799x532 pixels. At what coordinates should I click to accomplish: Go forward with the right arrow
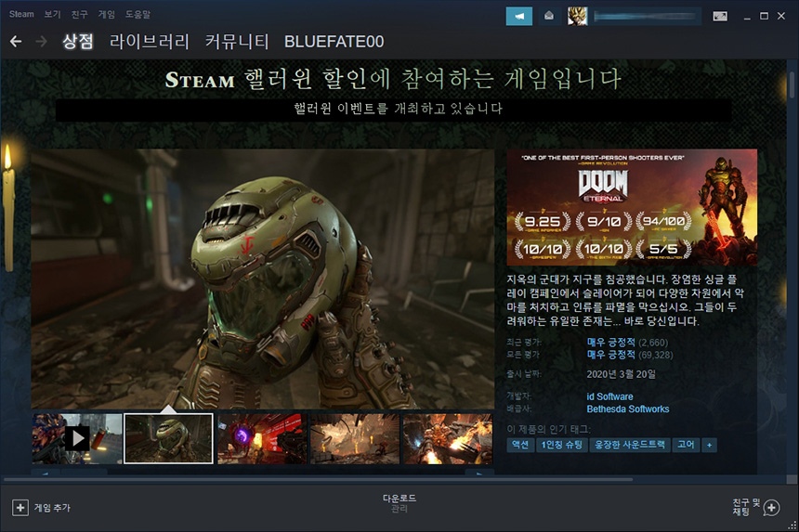pyautogui.click(x=41, y=41)
